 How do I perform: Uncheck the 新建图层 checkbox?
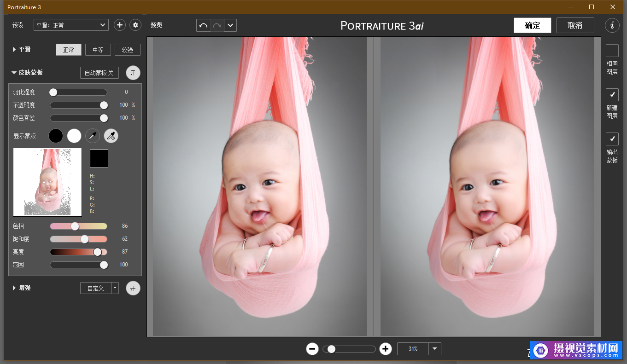point(612,95)
